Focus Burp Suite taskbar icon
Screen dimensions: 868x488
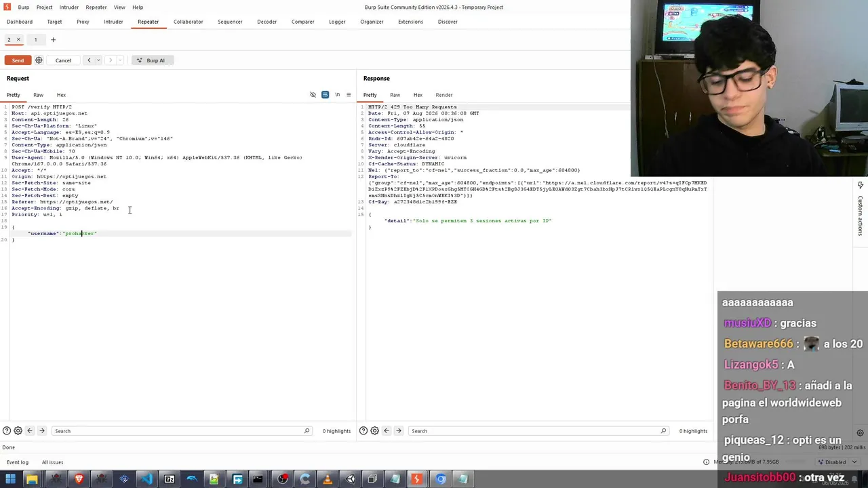[416, 479]
